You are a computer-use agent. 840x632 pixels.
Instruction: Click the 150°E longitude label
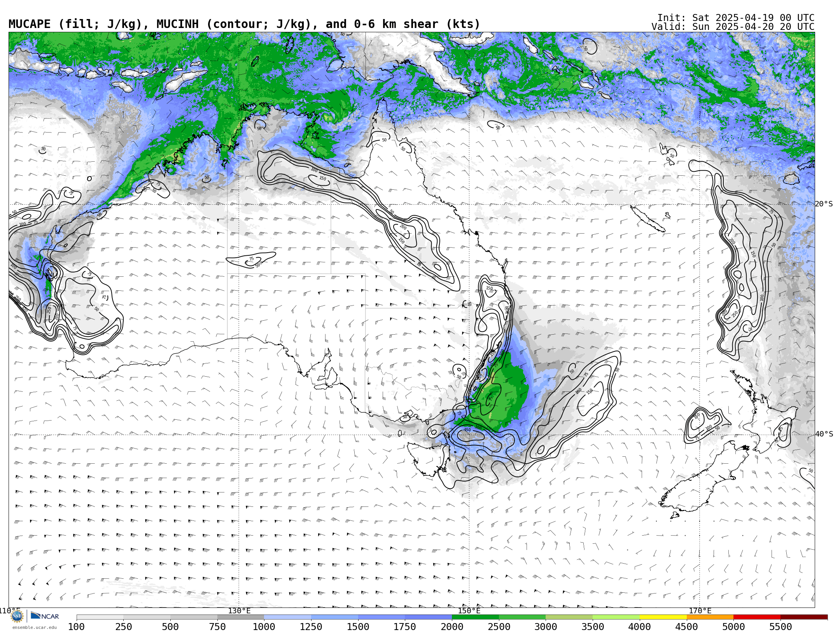(x=469, y=611)
